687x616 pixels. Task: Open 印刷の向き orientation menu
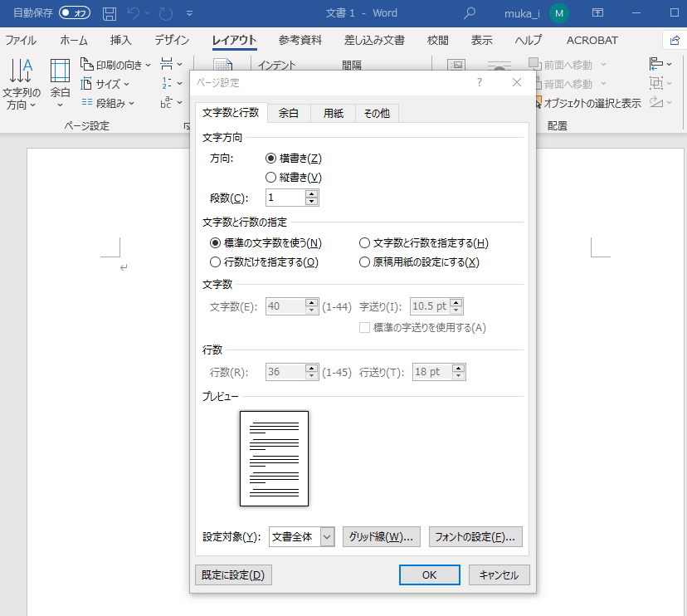pos(115,65)
